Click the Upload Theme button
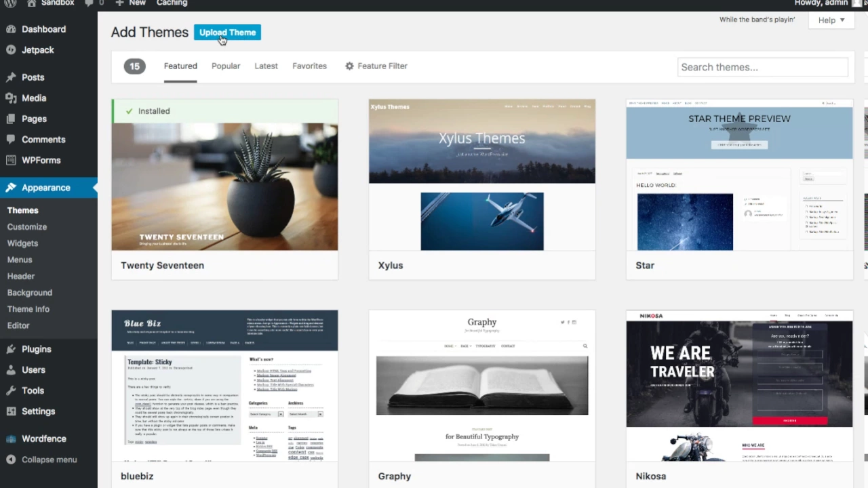 click(227, 33)
